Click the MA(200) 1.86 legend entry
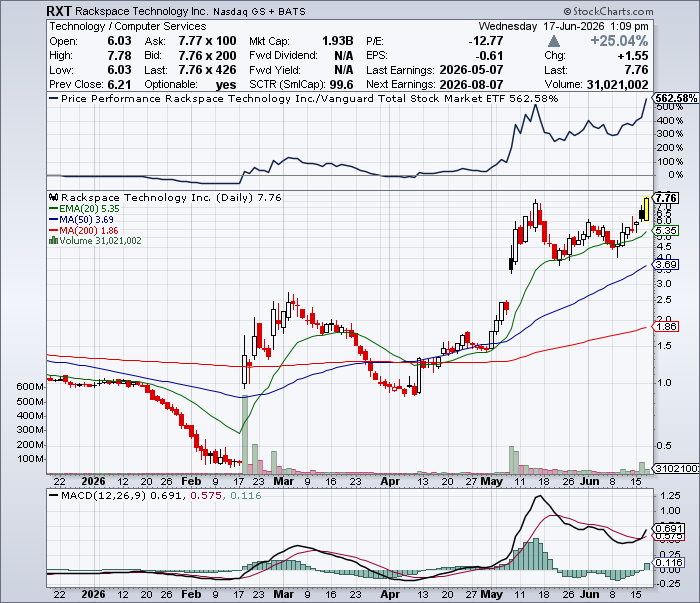This screenshot has height=603, width=700. [x=83, y=230]
